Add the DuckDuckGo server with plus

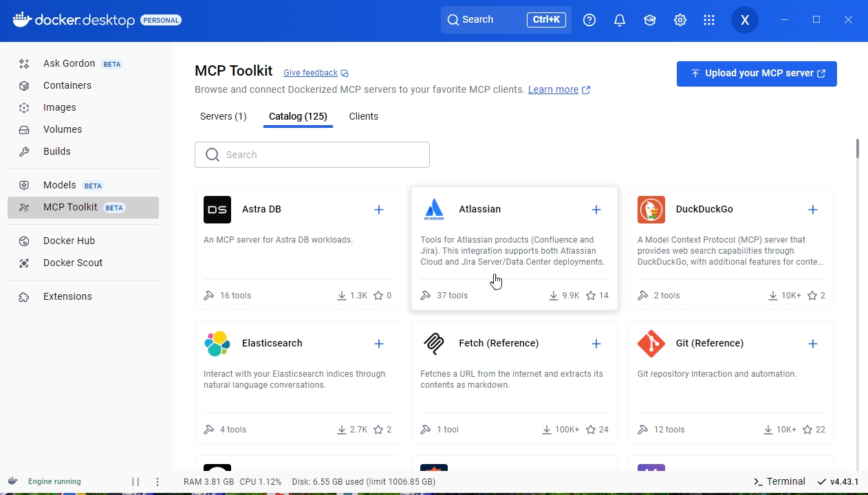point(813,210)
